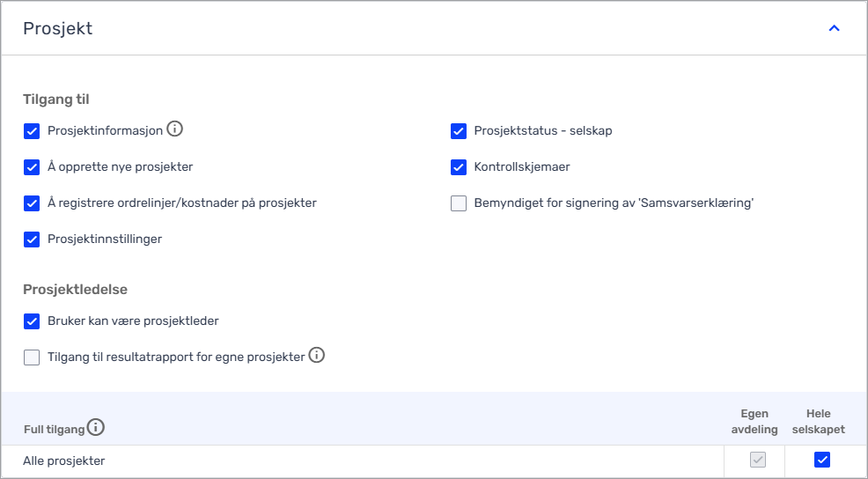Disable the Prosjektinnstillinger checkbox
The width and height of the screenshot is (868, 479).
click(32, 239)
